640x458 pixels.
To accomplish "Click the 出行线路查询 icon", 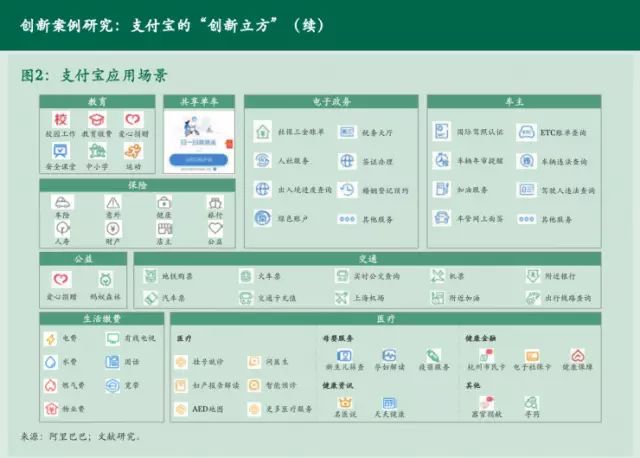I will [533, 298].
